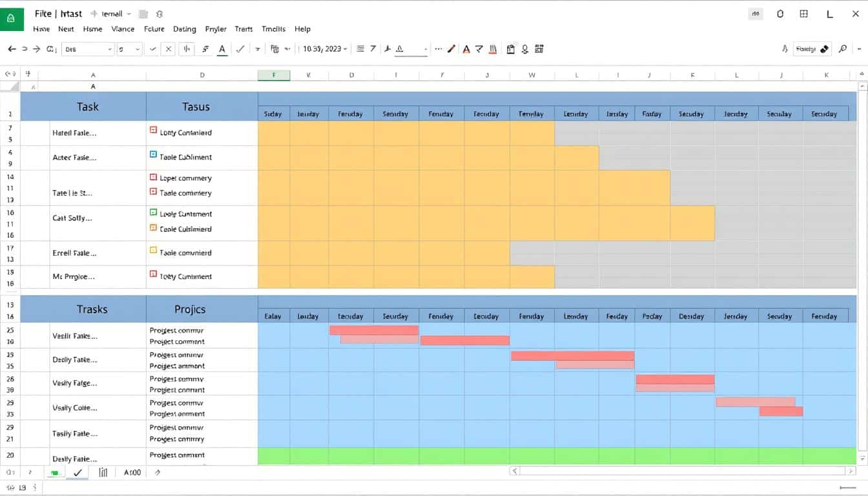This screenshot has height=496, width=868.
Task: Select the checkmark sheet tab
Action: [77, 472]
